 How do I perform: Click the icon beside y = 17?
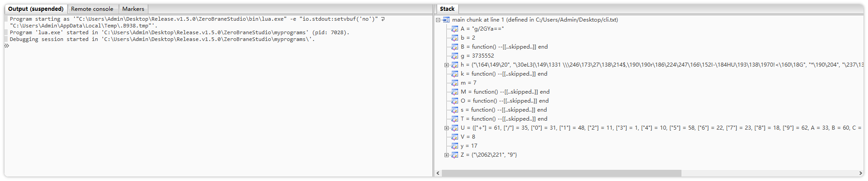tap(454, 146)
